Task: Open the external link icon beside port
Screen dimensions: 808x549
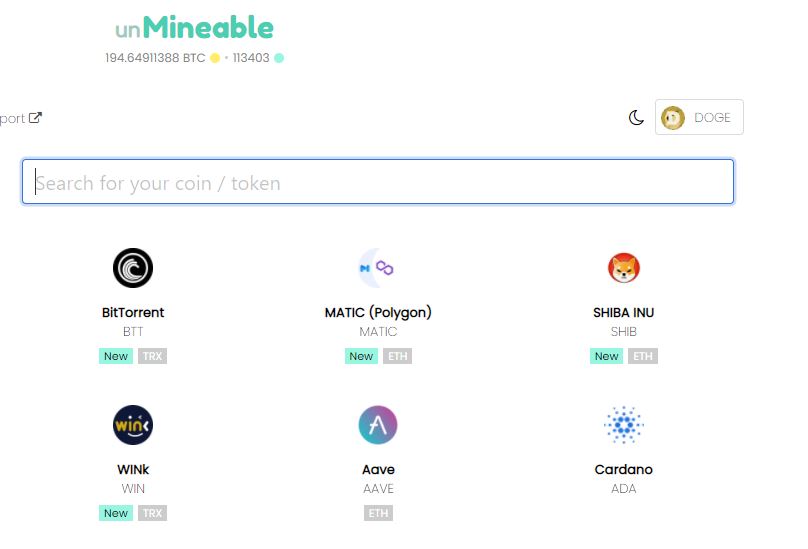Action: [35, 118]
